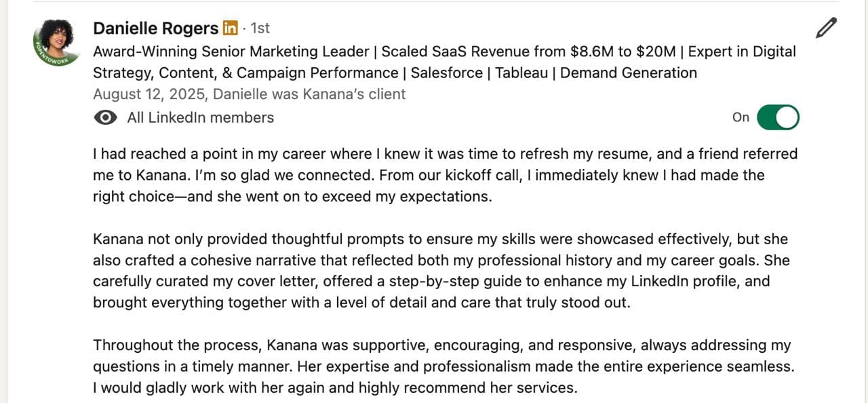
Task: Select the first paragraph of the recommendation
Action: [x=444, y=175]
